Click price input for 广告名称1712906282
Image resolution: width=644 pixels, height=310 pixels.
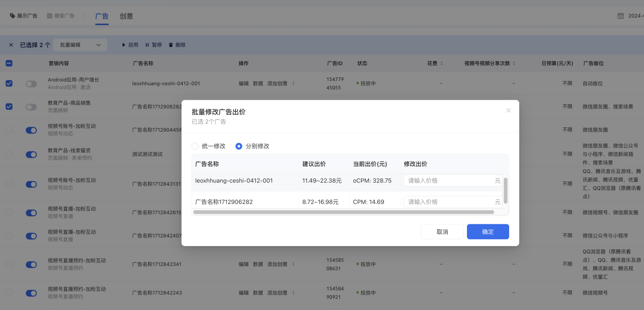click(453, 202)
